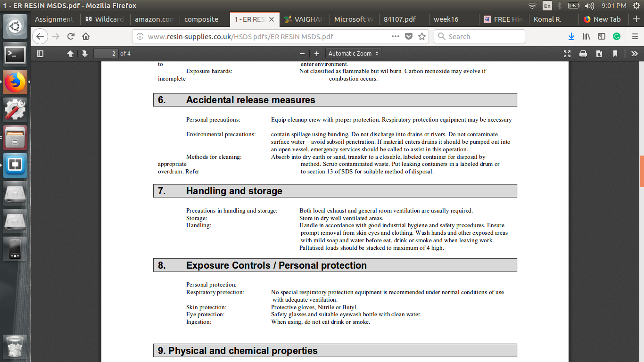Switch to the 84107.pdf tab
This screenshot has height=362, width=644.
(x=404, y=19)
